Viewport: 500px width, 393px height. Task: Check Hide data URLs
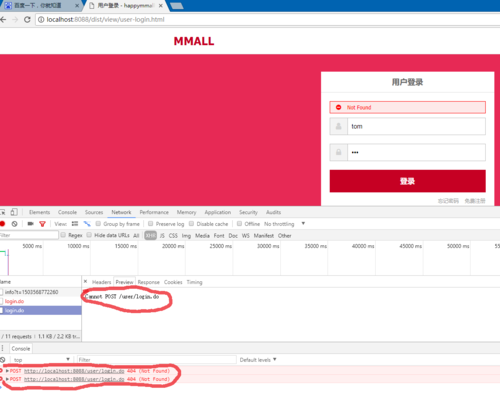(x=89, y=235)
